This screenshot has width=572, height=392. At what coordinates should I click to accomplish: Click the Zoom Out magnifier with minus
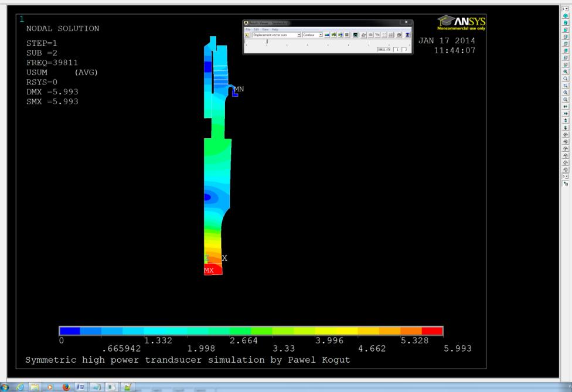click(x=566, y=99)
